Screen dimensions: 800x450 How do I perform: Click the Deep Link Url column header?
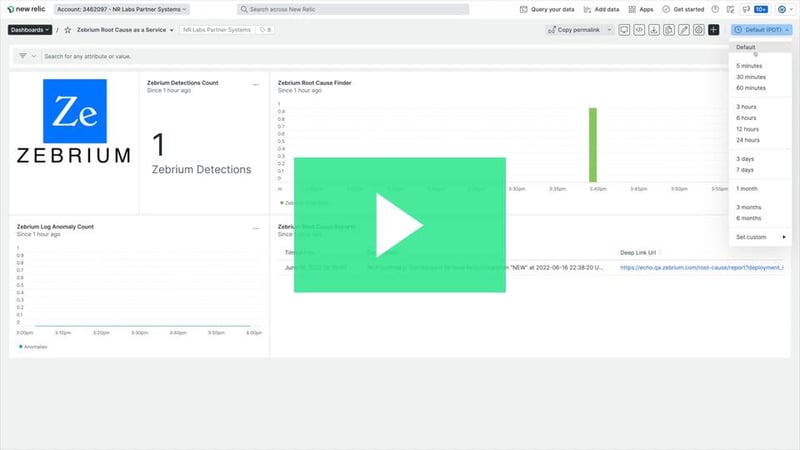(638, 253)
